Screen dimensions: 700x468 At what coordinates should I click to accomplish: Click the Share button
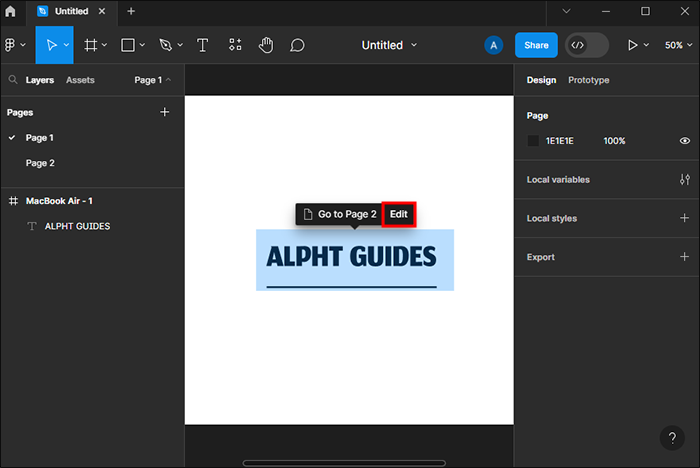tap(536, 45)
